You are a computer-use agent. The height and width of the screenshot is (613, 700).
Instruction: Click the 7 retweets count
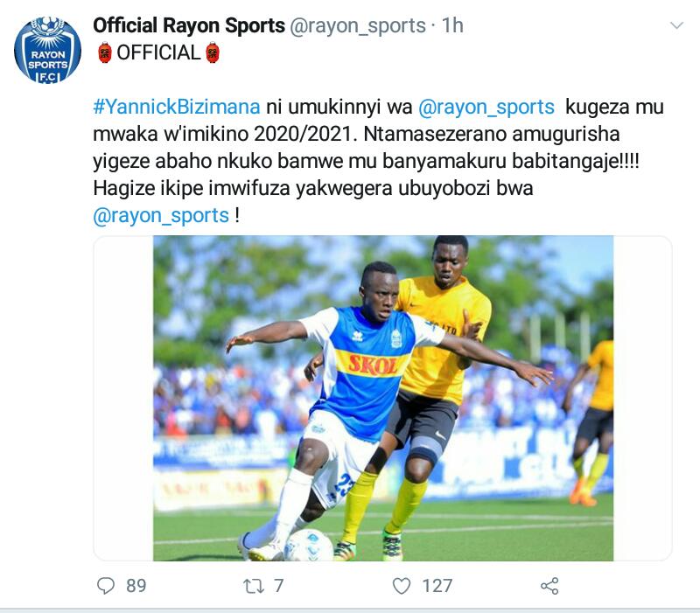tap(278, 586)
